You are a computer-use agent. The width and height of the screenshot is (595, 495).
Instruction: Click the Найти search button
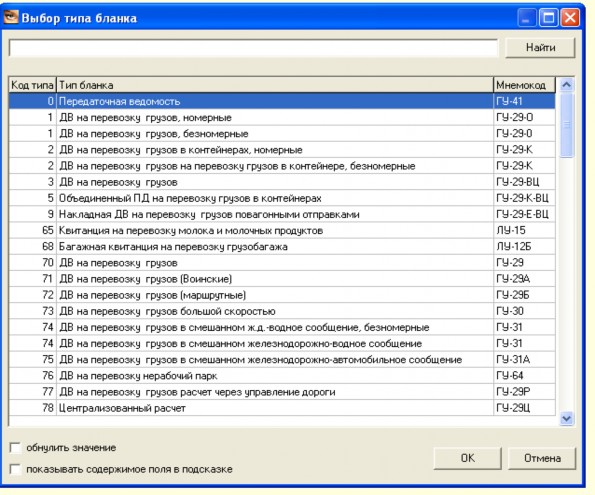click(x=540, y=47)
